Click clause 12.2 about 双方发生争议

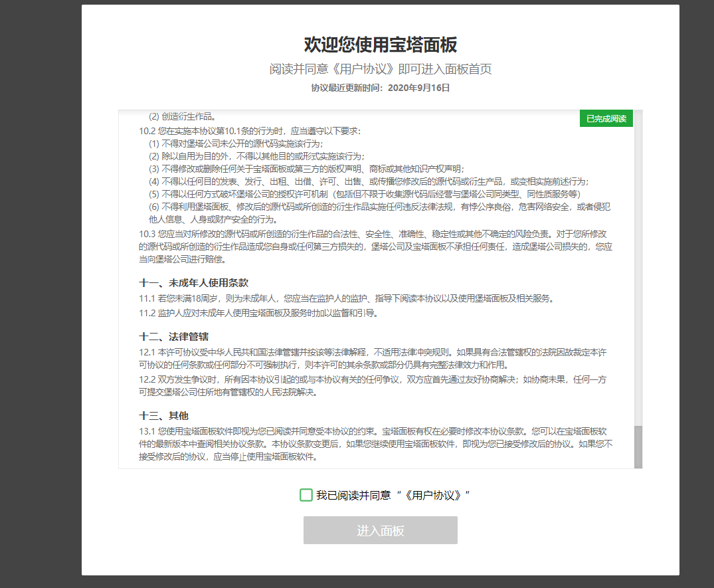(x=373, y=386)
